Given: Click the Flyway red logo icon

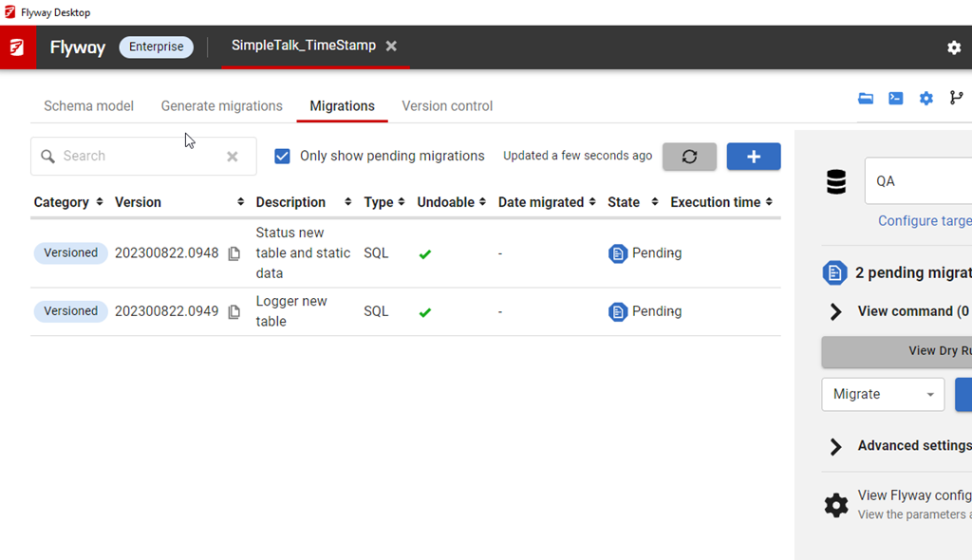Looking at the screenshot, I should pyautogui.click(x=17, y=47).
